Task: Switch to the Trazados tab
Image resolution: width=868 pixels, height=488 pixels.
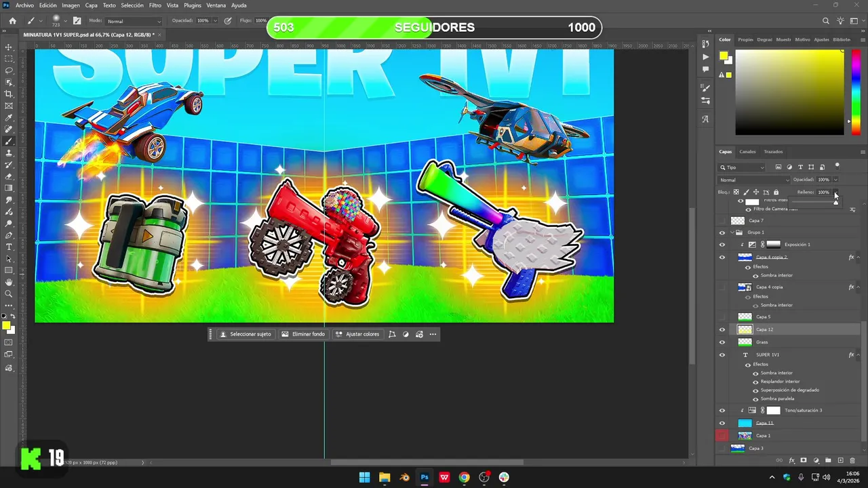Action: (x=773, y=152)
